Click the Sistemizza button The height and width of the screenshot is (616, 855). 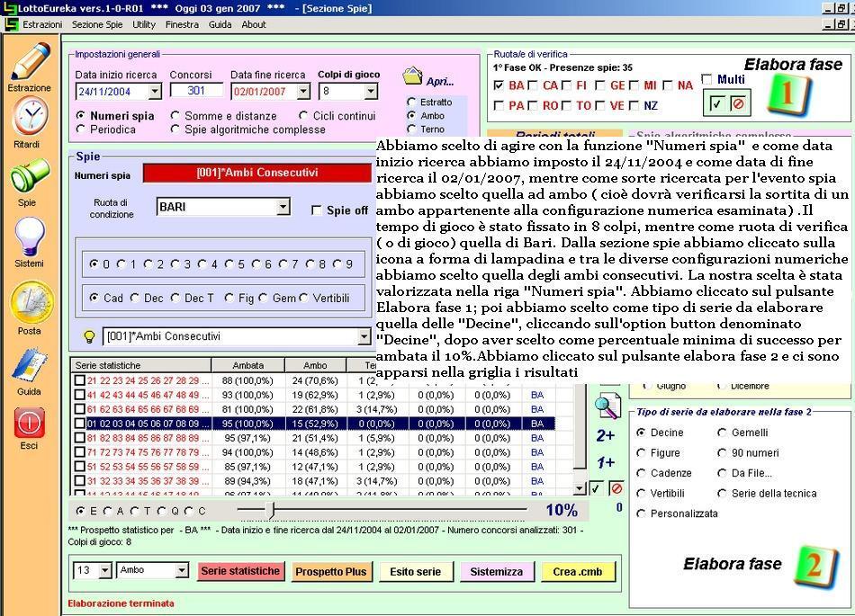(x=497, y=572)
